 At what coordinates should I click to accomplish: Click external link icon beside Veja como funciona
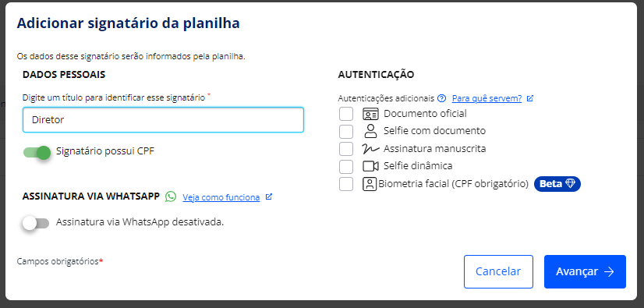tap(269, 196)
